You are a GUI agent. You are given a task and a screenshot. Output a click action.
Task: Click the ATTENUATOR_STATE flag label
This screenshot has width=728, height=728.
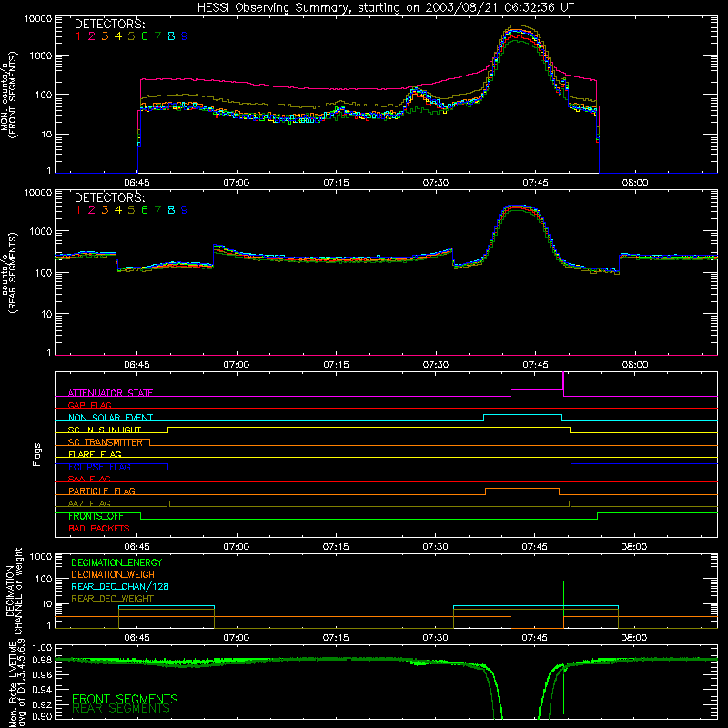(x=110, y=393)
